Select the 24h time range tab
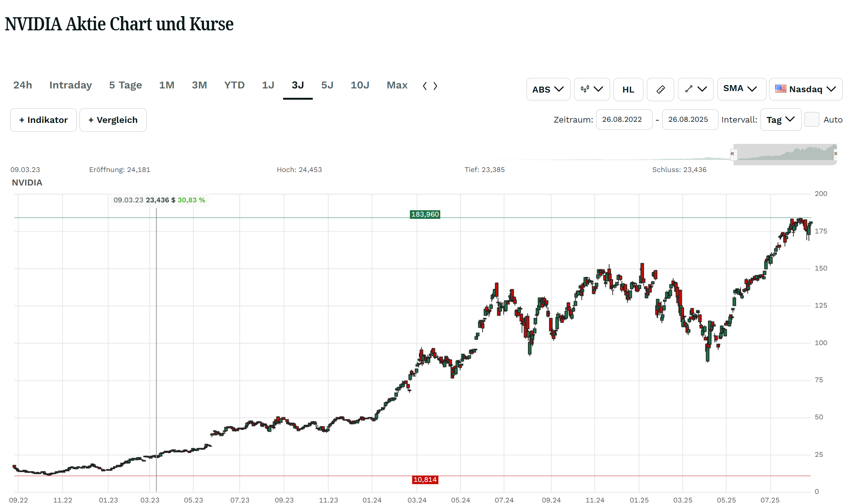The height and width of the screenshot is (504, 852). coord(22,85)
